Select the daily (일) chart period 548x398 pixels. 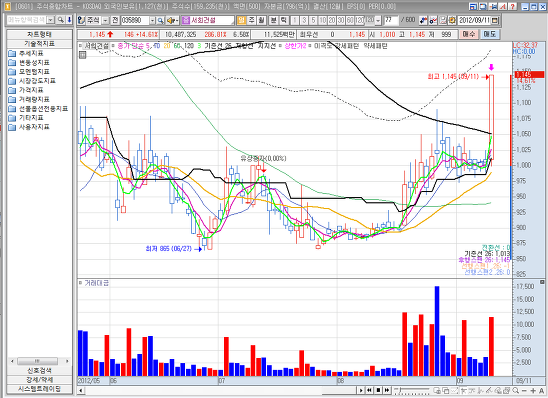[x=241, y=20]
